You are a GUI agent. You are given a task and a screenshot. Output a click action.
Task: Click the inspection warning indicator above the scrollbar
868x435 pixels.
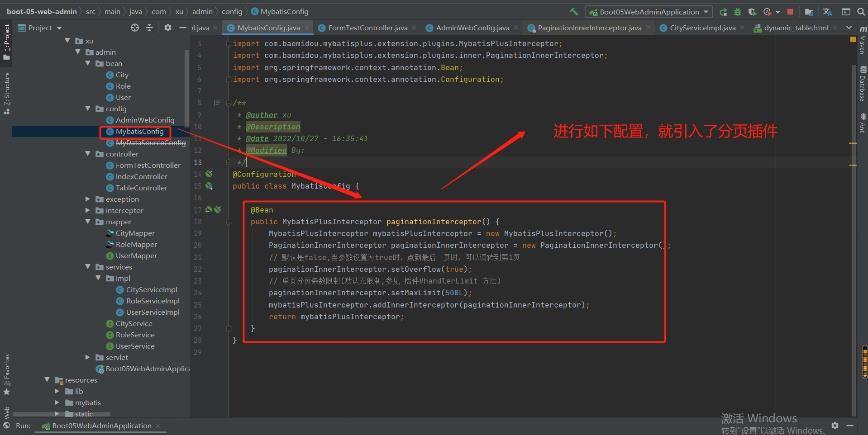[853, 40]
